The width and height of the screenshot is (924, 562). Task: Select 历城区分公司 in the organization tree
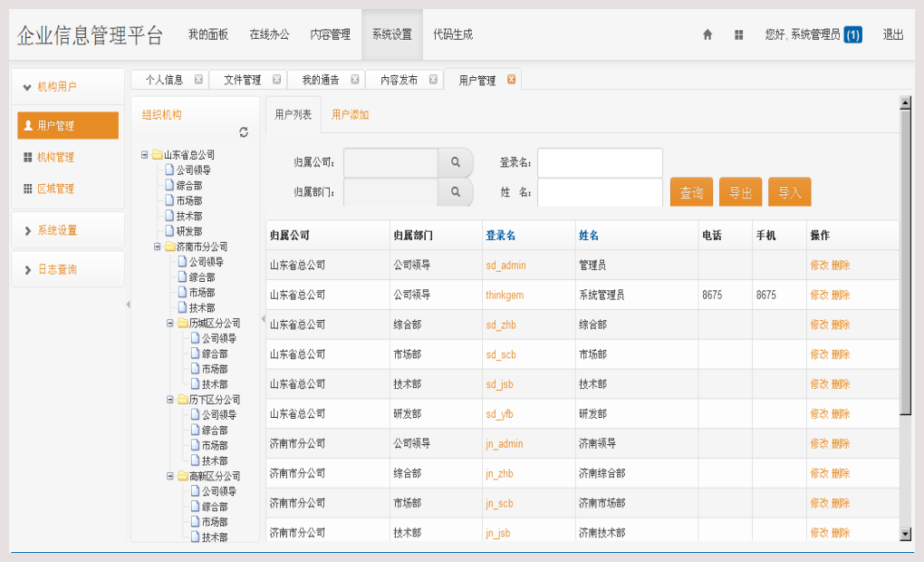[212, 321]
